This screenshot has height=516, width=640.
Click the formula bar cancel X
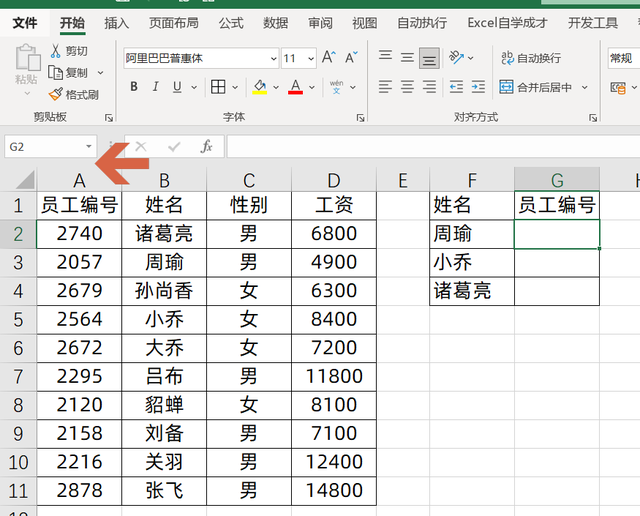(x=141, y=146)
